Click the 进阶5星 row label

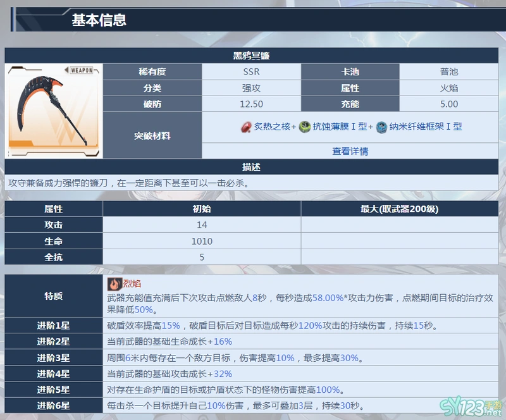coord(54,390)
